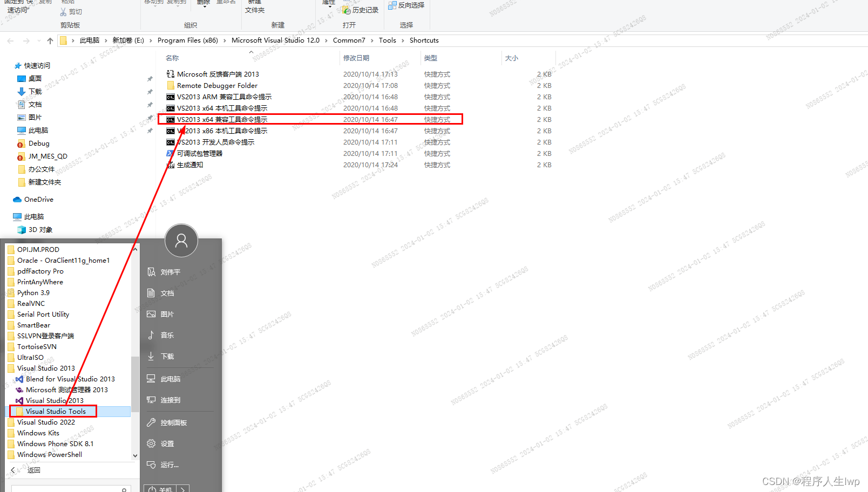Image resolution: width=868 pixels, height=492 pixels.
Task: Click 此电脑 in the address breadcrumb
Action: (90, 40)
